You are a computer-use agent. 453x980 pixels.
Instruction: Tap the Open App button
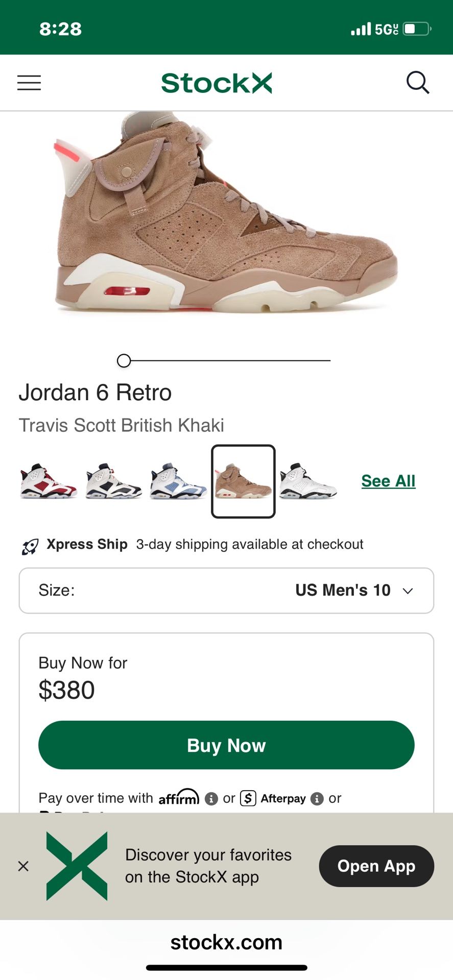coord(376,866)
